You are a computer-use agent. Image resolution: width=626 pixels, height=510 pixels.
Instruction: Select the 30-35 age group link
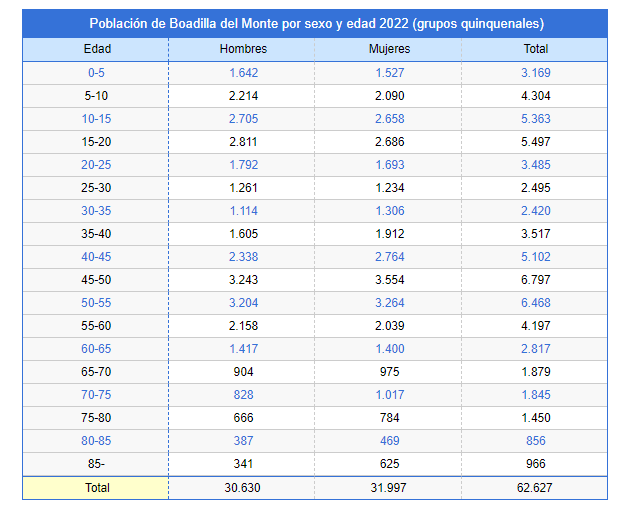[x=97, y=211]
